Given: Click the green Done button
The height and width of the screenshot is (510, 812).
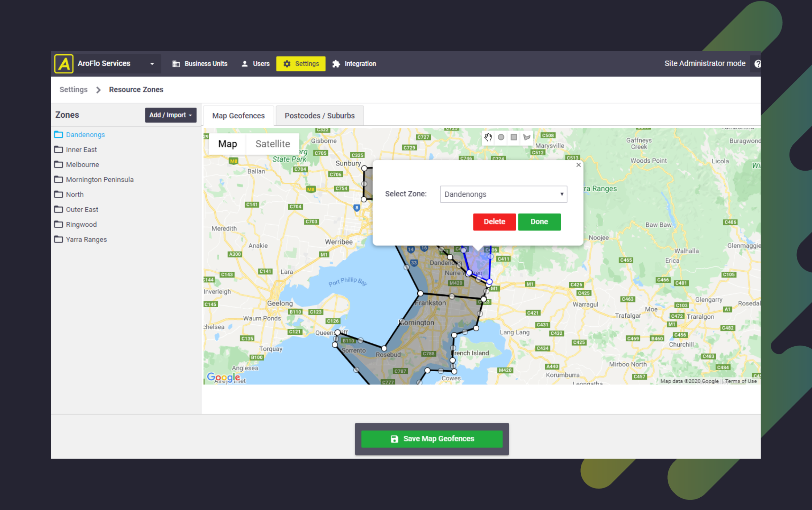Looking at the screenshot, I should [x=539, y=222].
